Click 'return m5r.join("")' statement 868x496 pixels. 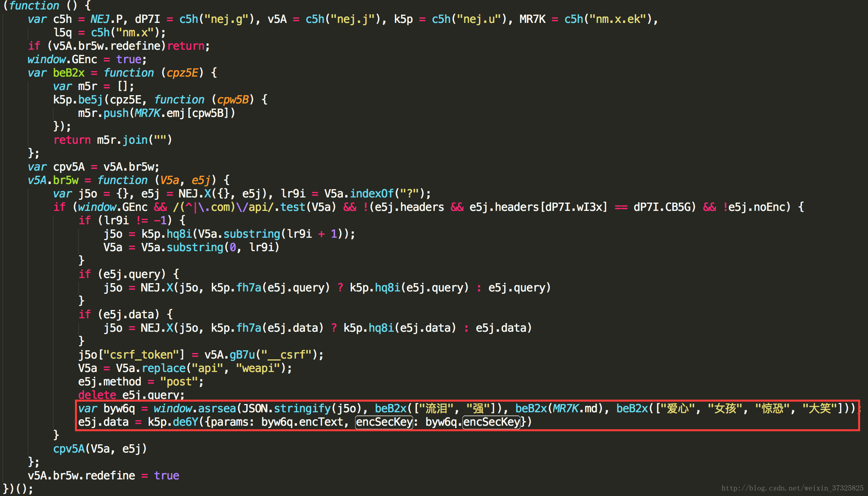(112, 140)
